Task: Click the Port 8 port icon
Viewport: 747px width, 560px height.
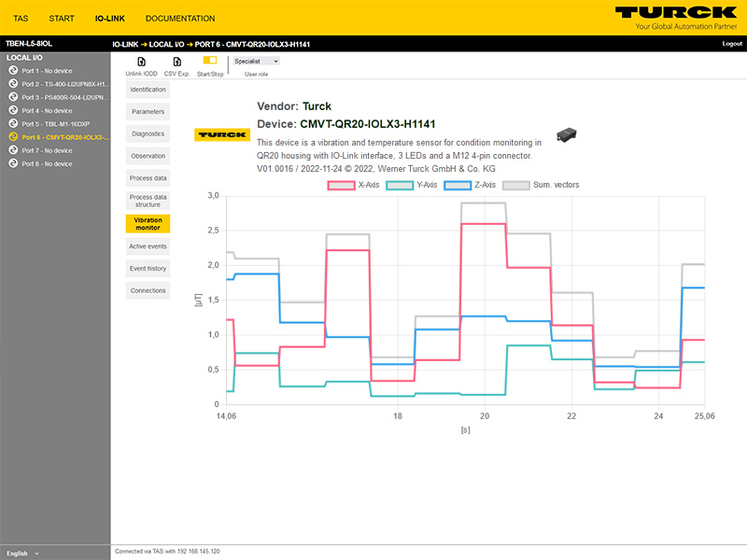Action: [x=14, y=163]
